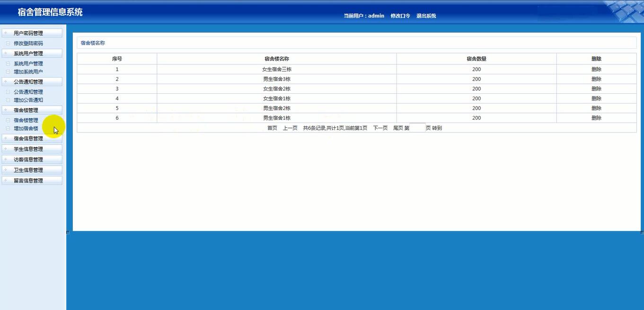Expand the 宿舍信息管理 section
This screenshot has width=644, height=310.
32,139
